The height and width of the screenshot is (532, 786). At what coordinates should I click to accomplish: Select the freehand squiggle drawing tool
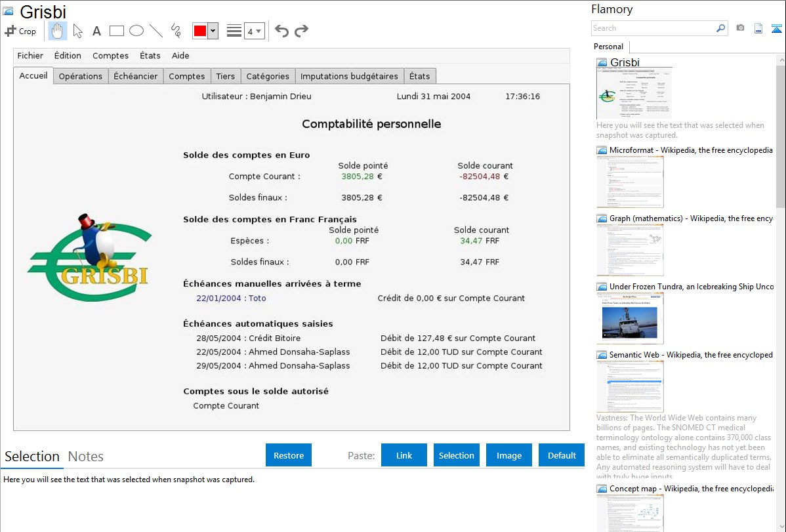coord(176,31)
